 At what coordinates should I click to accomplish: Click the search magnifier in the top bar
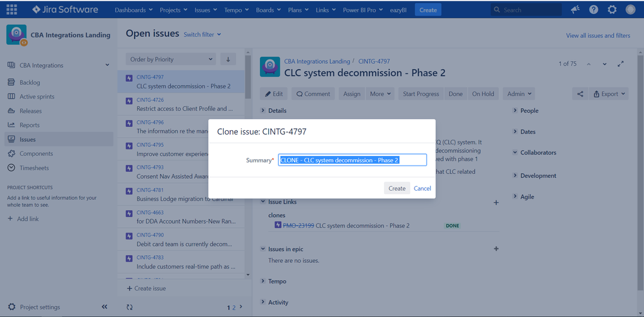pyautogui.click(x=497, y=10)
